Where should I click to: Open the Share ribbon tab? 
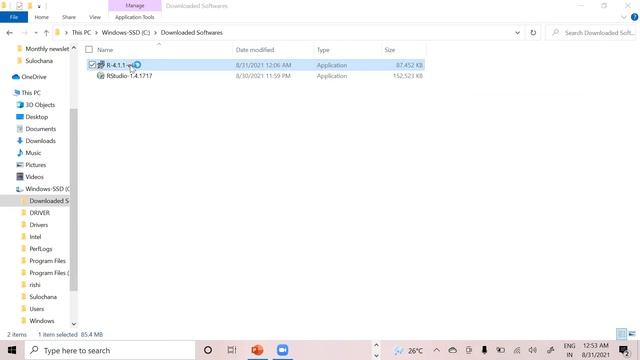pos(69,17)
